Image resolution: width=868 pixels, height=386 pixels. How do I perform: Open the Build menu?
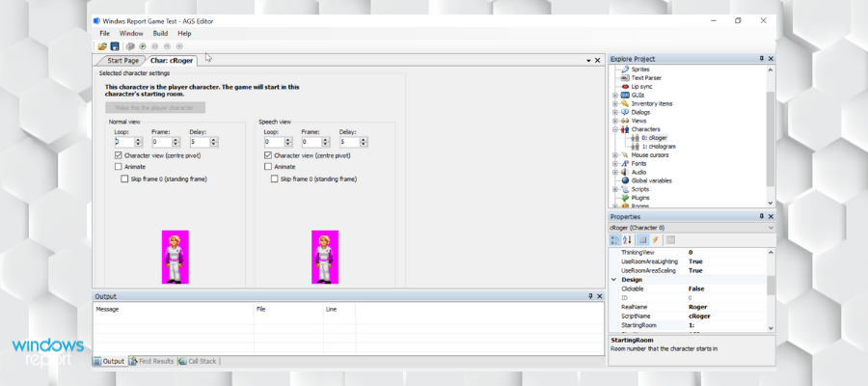pos(160,33)
